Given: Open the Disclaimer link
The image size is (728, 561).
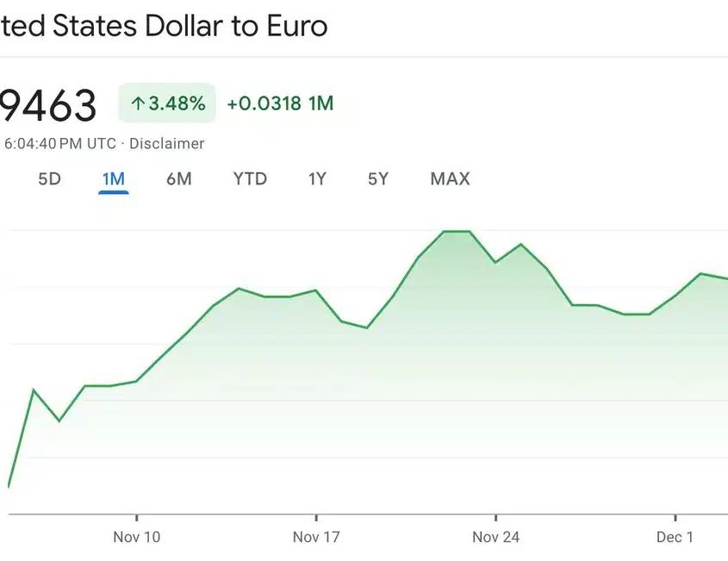Looking at the screenshot, I should click(167, 144).
